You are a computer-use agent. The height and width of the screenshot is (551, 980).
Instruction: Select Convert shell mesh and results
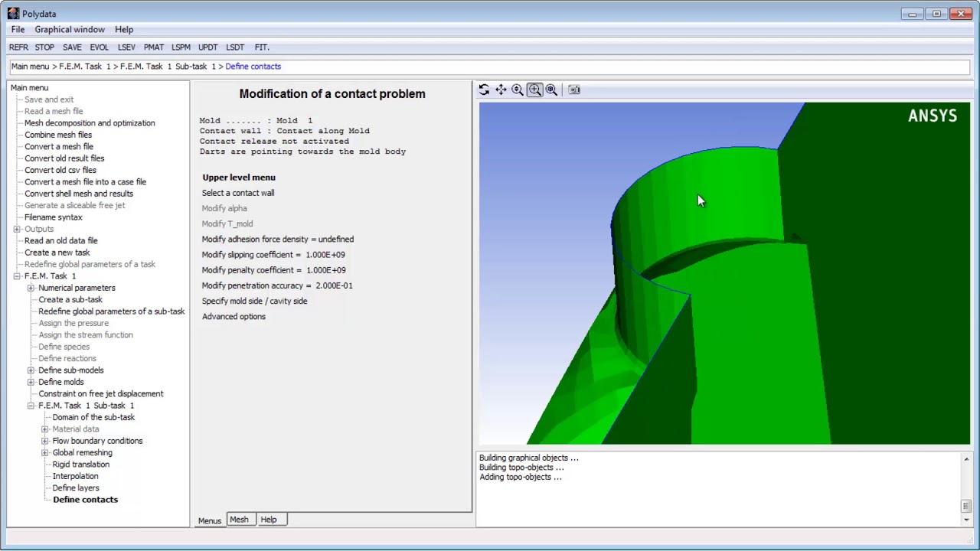pyautogui.click(x=79, y=194)
